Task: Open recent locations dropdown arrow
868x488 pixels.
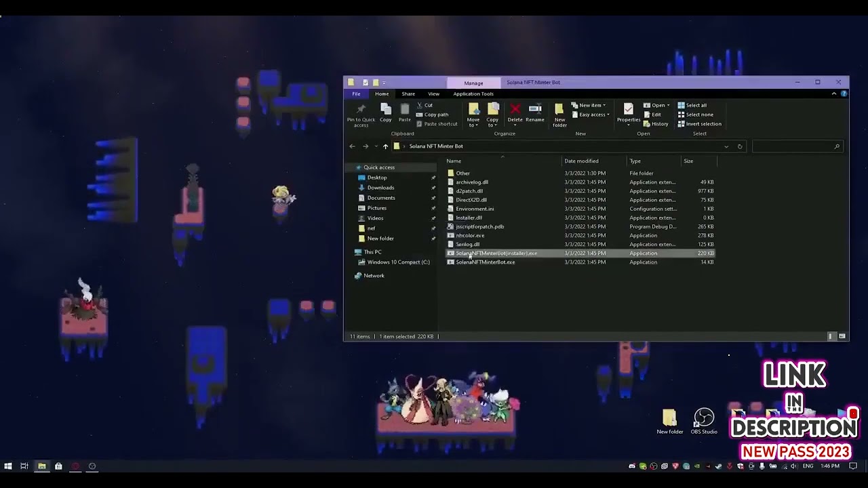Action: point(376,146)
